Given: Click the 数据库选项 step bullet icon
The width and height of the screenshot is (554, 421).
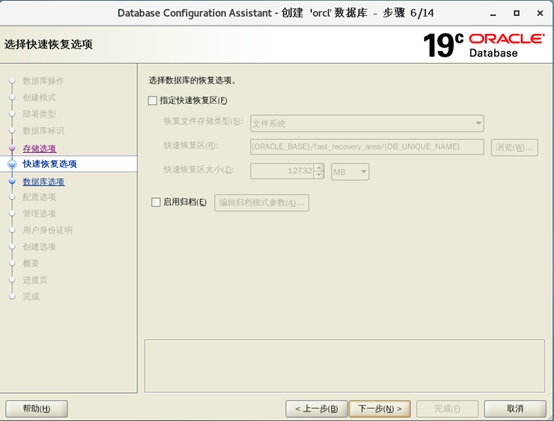Looking at the screenshot, I should pyautogui.click(x=12, y=181).
